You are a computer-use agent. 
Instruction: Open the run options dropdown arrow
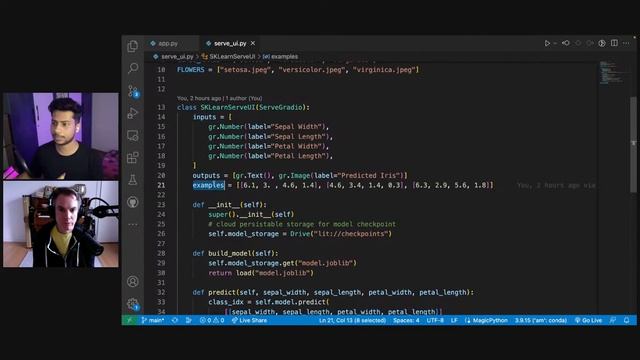click(x=555, y=43)
